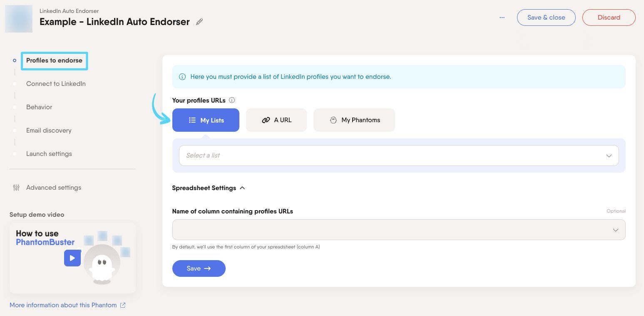
Task: Select the A URL source option
Action: tap(276, 120)
